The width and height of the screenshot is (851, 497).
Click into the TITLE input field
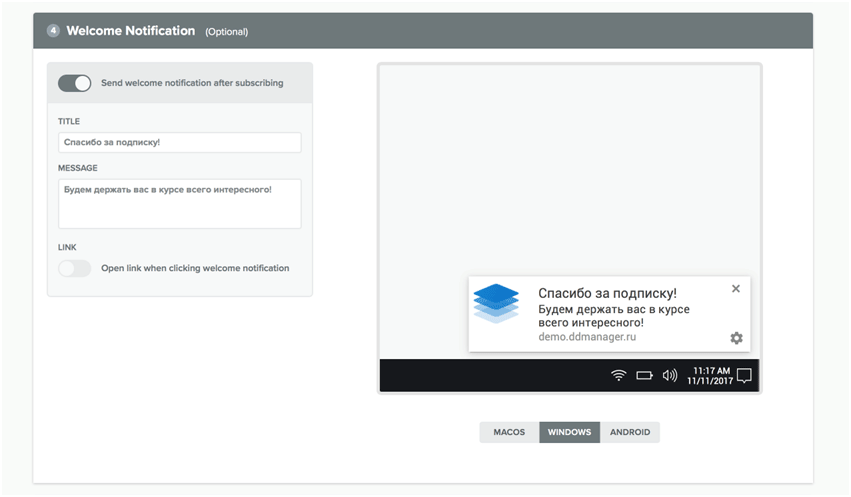[x=179, y=143]
